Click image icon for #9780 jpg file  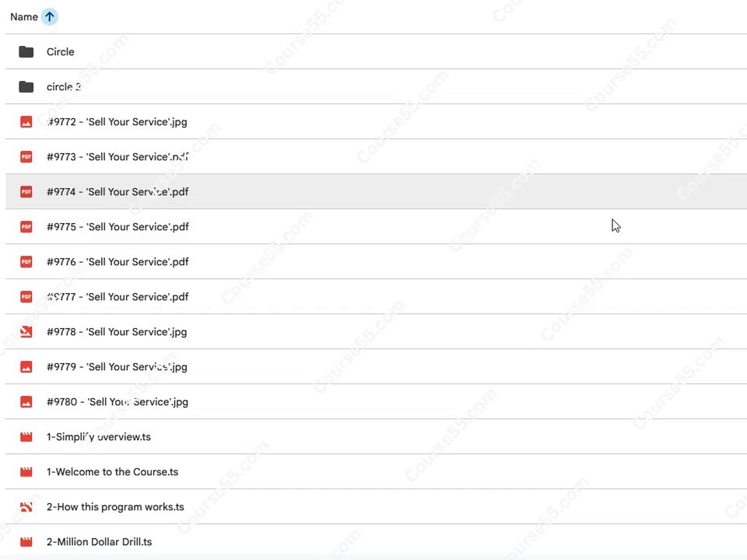point(26,402)
